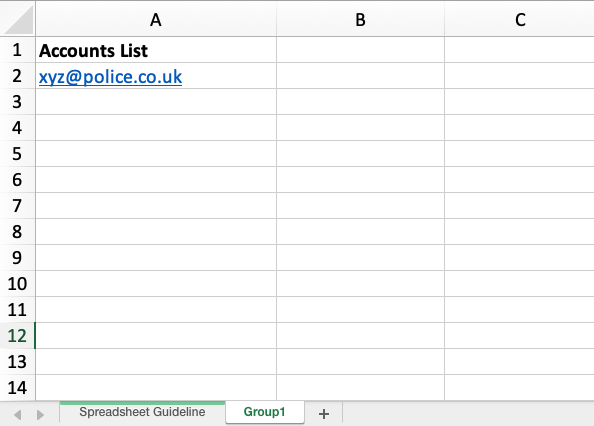Click the next sheet arrow
The image size is (594, 426).
(x=40, y=415)
